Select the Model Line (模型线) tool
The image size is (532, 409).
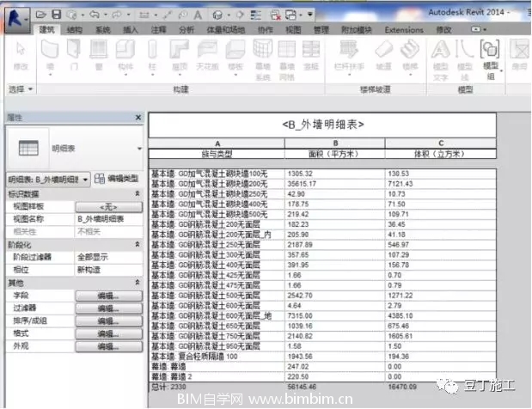pyautogui.click(x=464, y=59)
